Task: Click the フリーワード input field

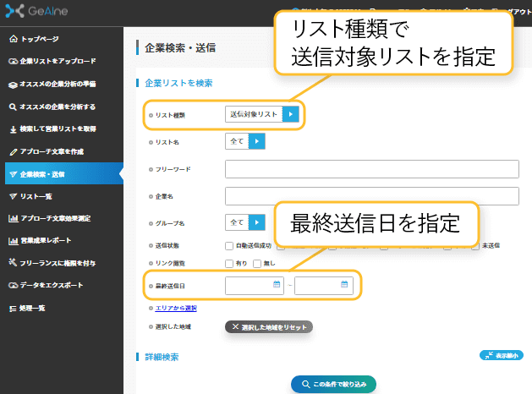Action: [372, 169]
